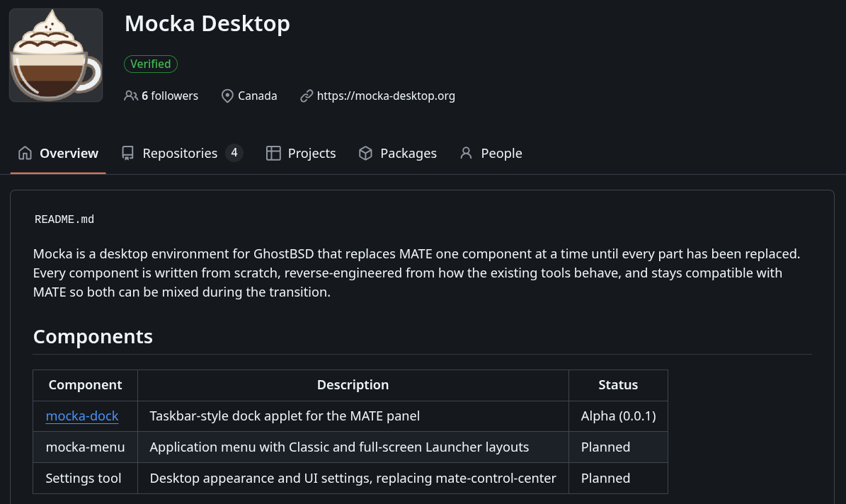This screenshot has height=504, width=846.
Task: Open https://mocka-desktop.org link
Action: 386,96
